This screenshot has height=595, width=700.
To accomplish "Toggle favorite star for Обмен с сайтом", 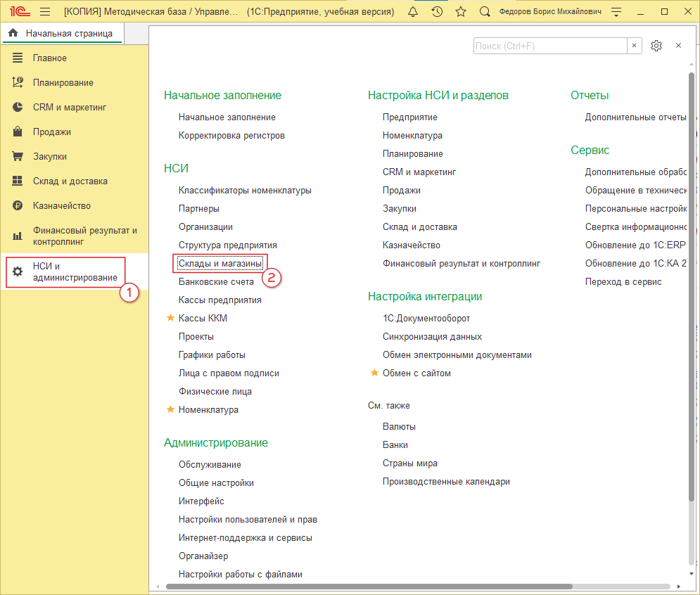I will click(x=374, y=373).
